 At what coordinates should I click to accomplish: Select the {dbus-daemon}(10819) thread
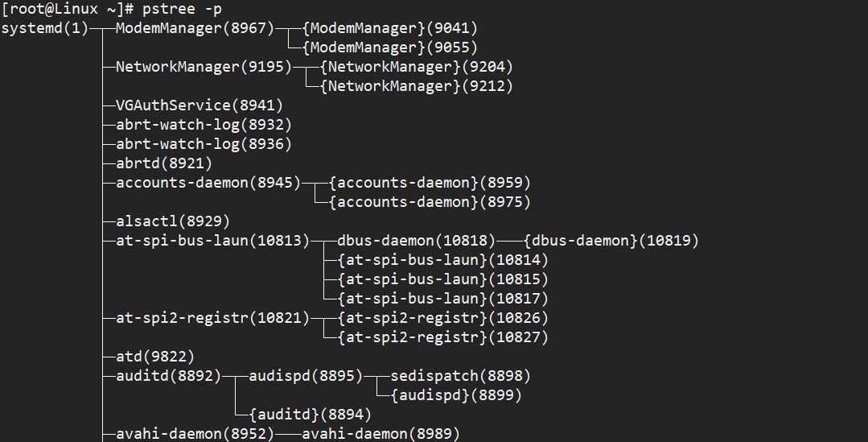pyautogui.click(x=611, y=241)
